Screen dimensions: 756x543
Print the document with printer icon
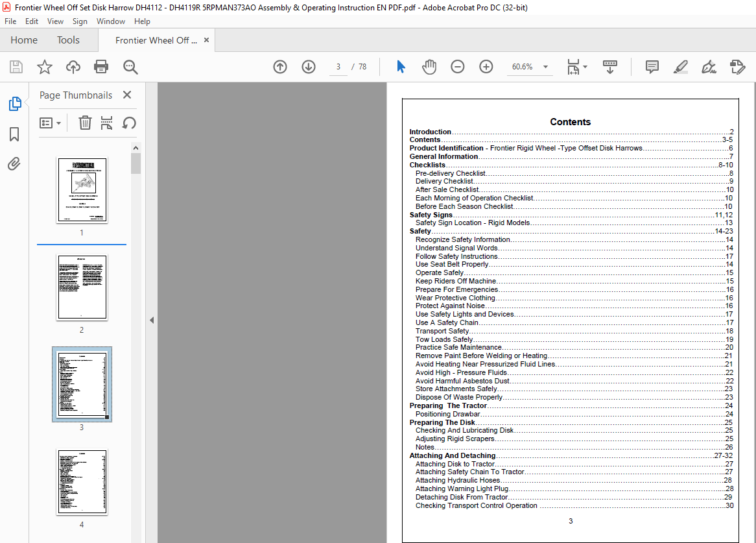[101, 67]
